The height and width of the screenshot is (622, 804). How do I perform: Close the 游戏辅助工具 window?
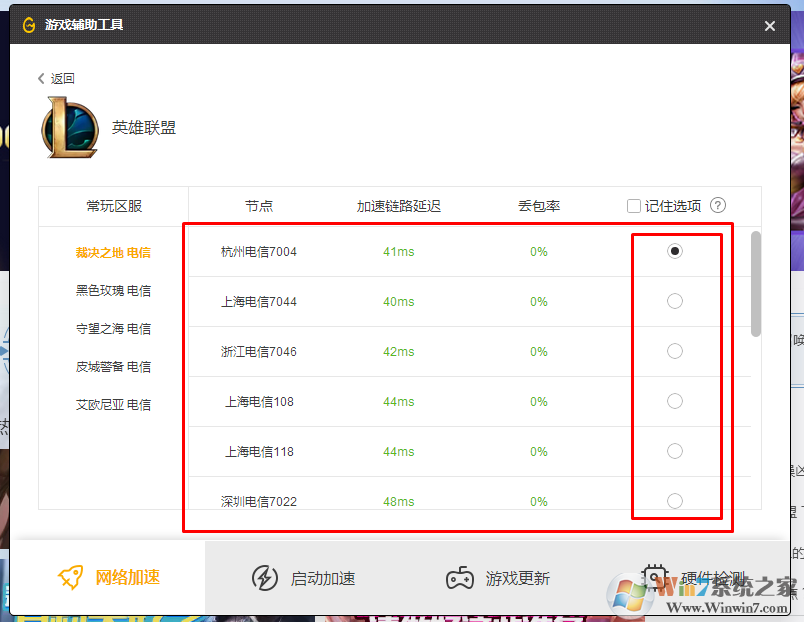coord(770,26)
